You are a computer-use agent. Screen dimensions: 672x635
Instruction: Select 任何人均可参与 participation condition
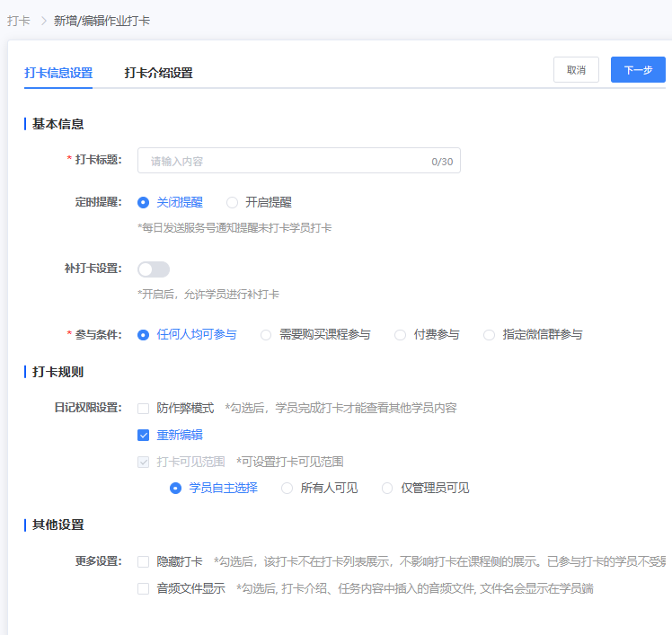[x=143, y=335]
